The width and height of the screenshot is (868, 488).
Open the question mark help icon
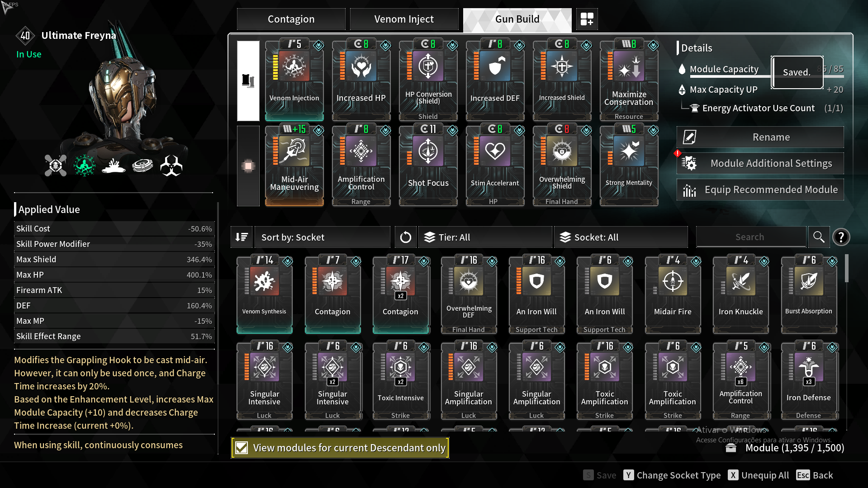841,237
